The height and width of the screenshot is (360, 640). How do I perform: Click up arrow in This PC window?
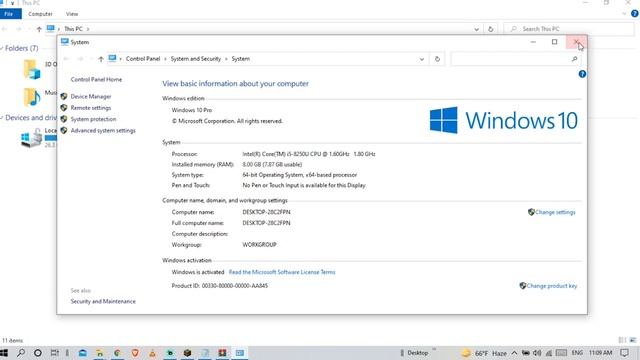point(39,29)
